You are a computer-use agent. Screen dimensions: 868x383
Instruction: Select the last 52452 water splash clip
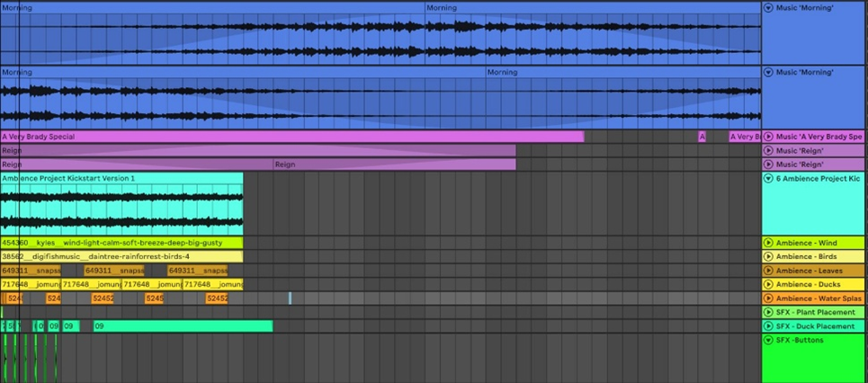pyautogui.click(x=217, y=298)
